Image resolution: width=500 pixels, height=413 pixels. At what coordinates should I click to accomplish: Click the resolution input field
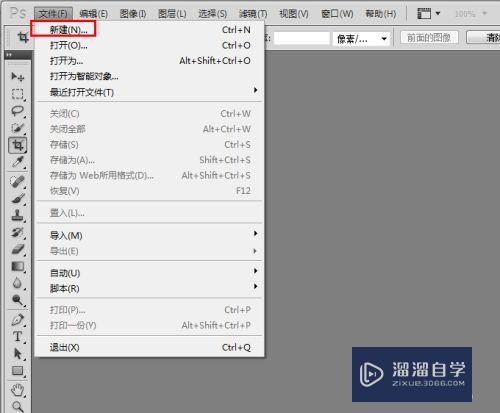301,39
